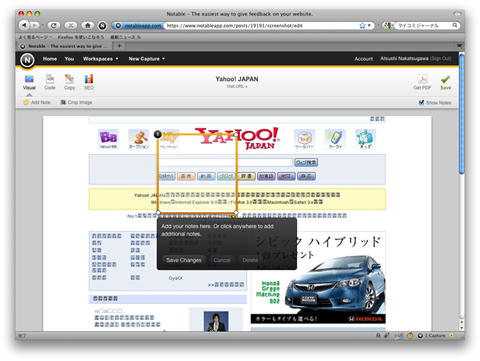This screenshot has width=480, height=361.
Task: Go back with the browser back arrow
Action: click(x=24, y=25)
